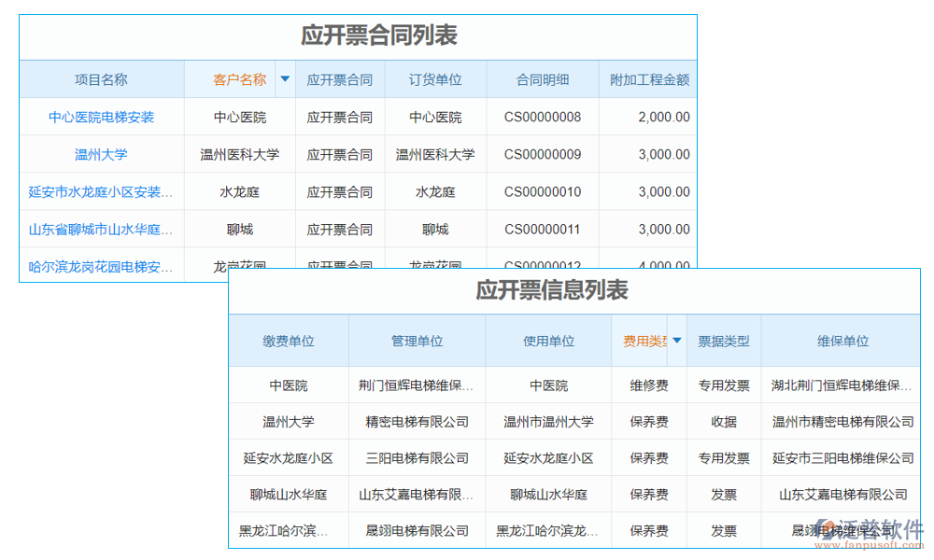Viewport: 934px width, 560px height.
Task: Select the truncated 荆门恒辉电梯维保 management cell
Action: pos(417,385)
